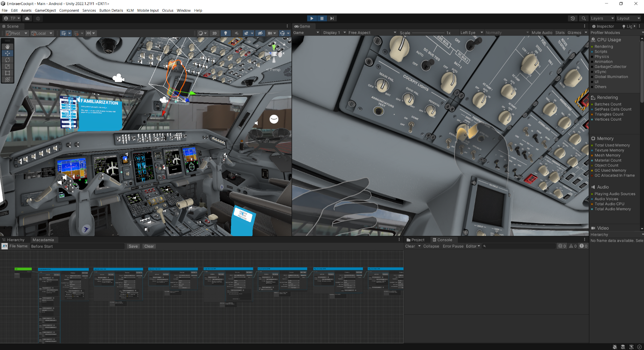Image resolution: width=644 pixels, height=350 pixels.
Task: Toggle hidden objects visibility in Scene
Action: click(260, 33)
